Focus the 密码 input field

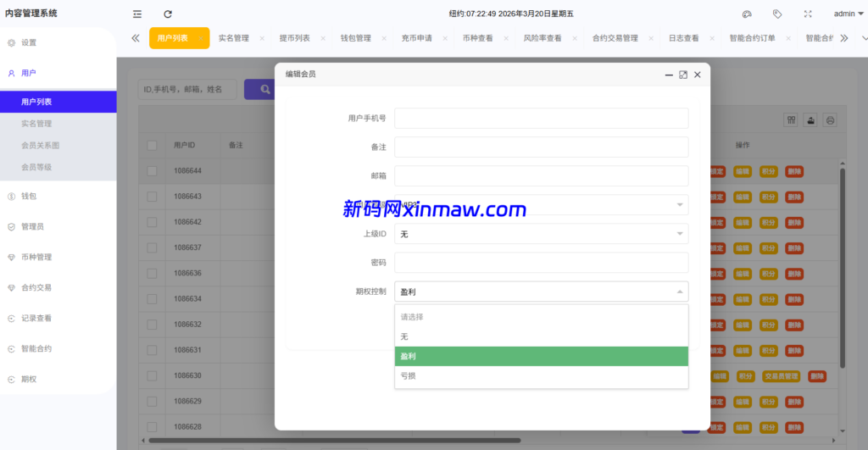[x=541, y=263]
